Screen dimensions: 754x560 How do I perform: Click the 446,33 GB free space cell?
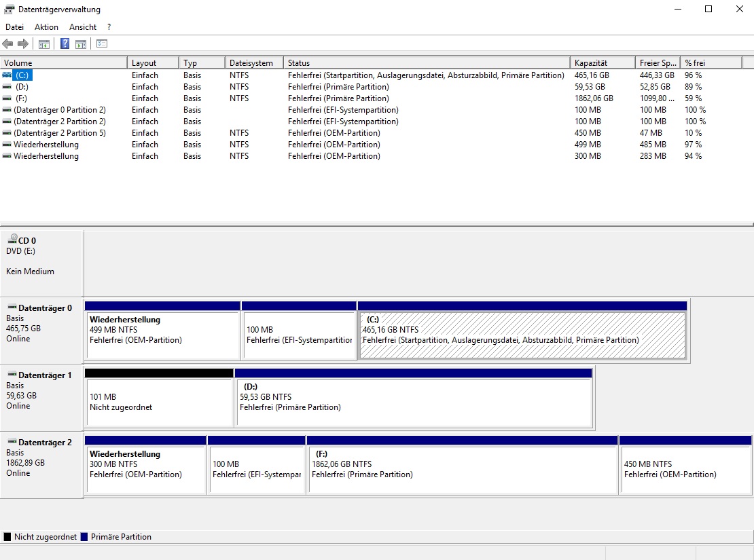coord(657,75)
